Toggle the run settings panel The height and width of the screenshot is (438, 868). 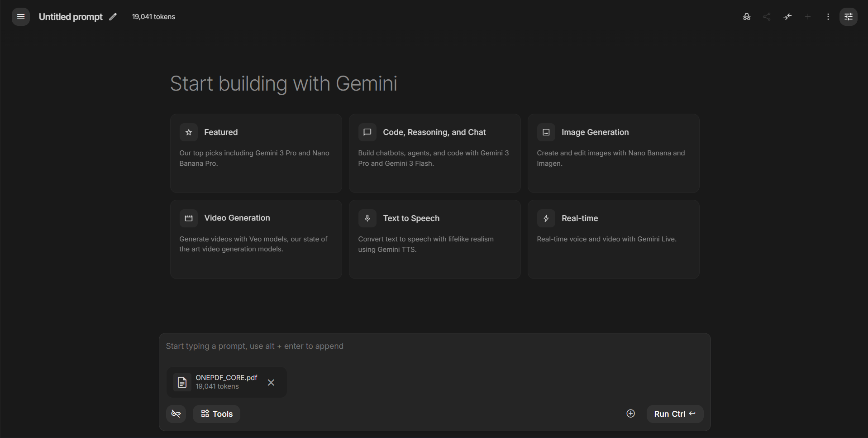click(x=849, y=16)
